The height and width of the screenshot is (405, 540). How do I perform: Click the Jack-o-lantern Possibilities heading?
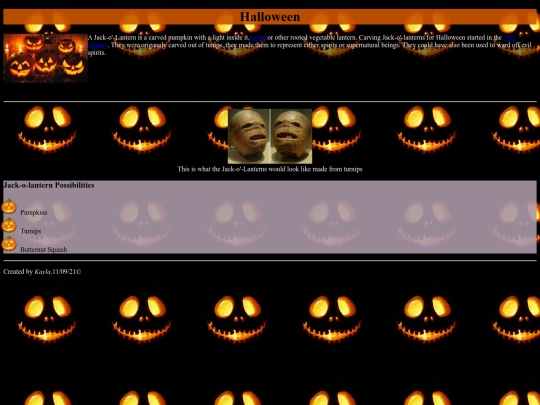point(49,185)
